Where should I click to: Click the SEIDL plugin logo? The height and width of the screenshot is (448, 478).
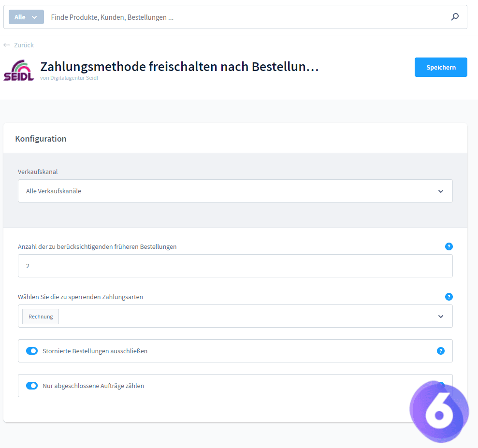18,70
